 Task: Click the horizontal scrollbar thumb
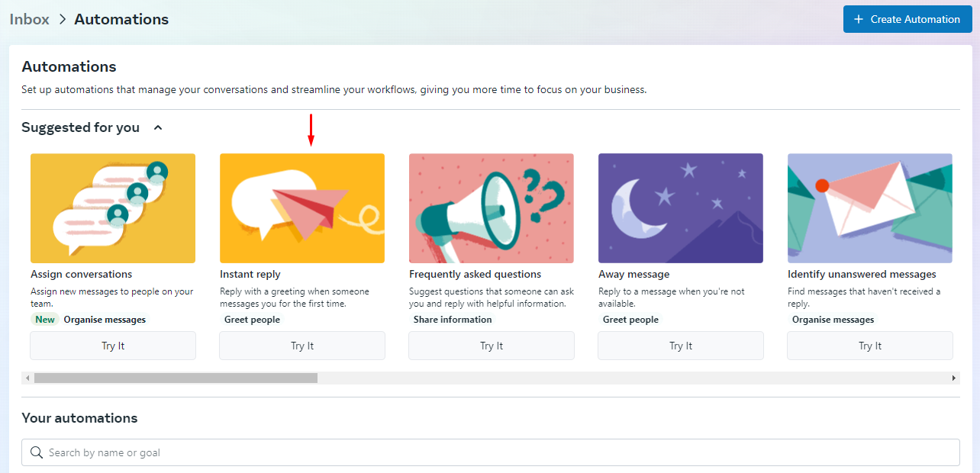[x=176, y=378]
